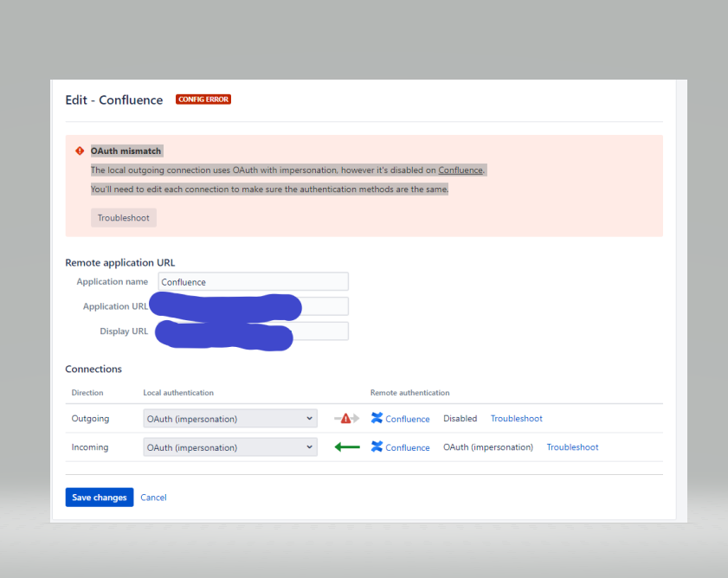Click inside the Application name field

251,281
